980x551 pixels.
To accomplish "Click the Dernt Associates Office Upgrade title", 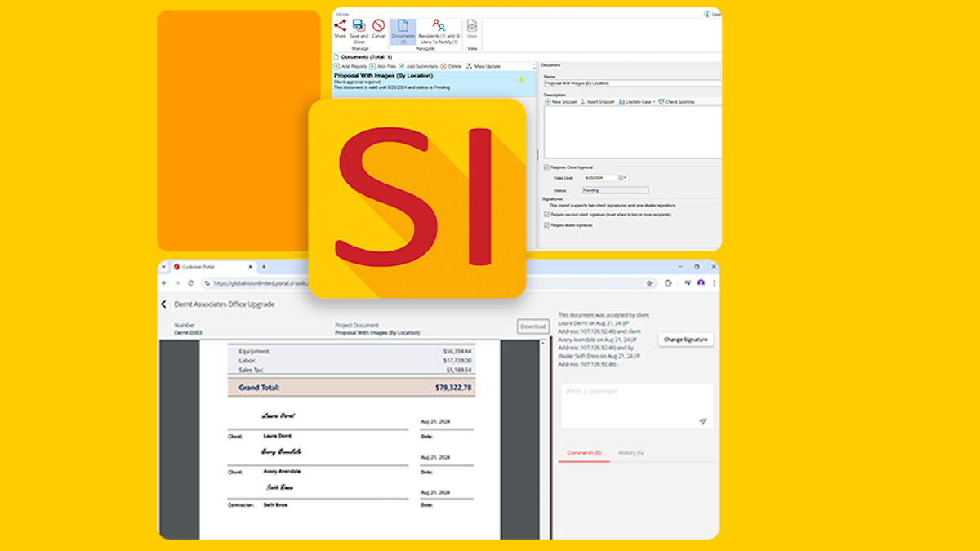I will tap(225, 304).
